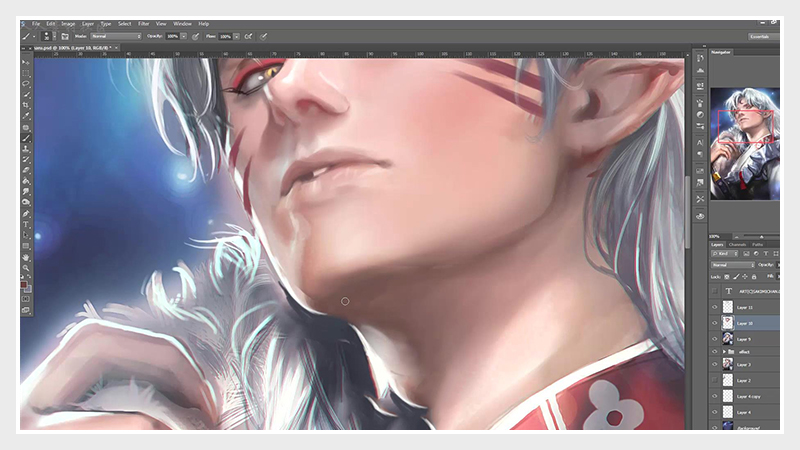The width and height of the screenshot is (800, 450).
Task: Select the Pen tool
Action: point(26,214)
